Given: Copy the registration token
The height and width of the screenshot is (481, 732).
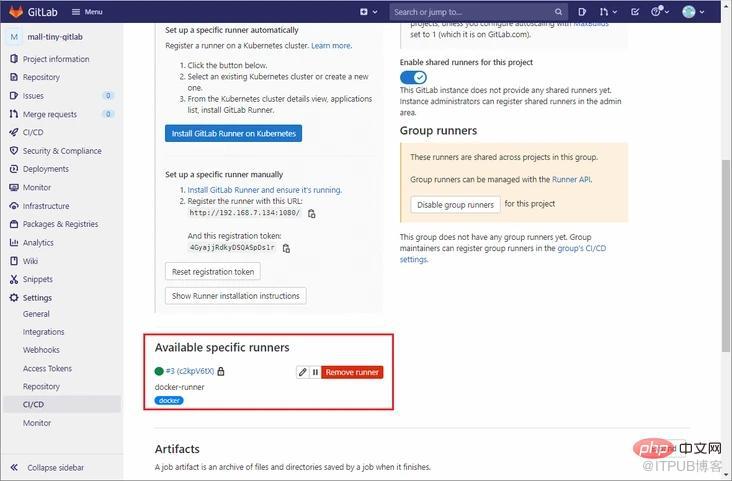Looking at the screenshot, I should [287, 248].
